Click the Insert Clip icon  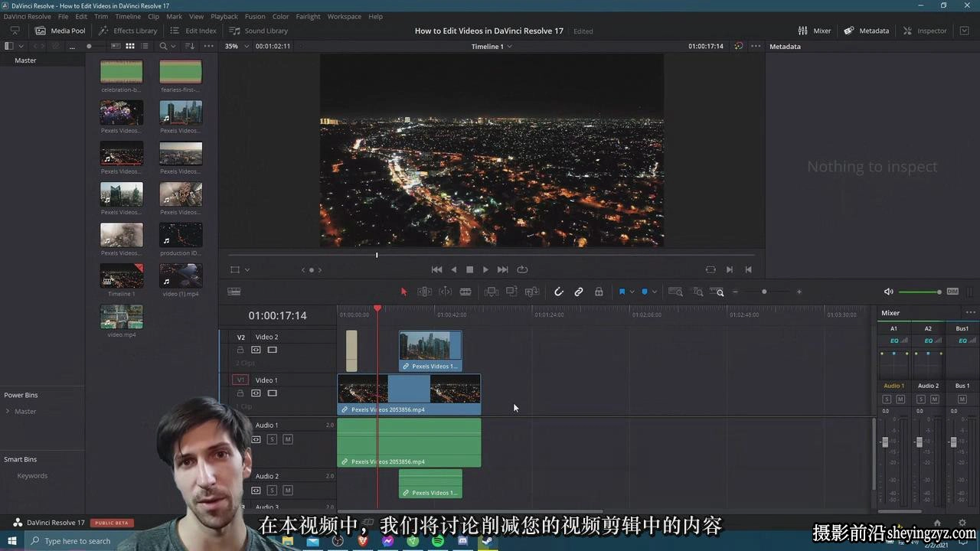coord(492,292)
